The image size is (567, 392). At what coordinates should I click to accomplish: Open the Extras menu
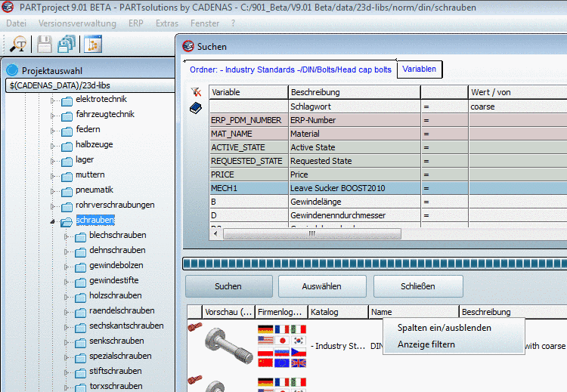(167, 23)
